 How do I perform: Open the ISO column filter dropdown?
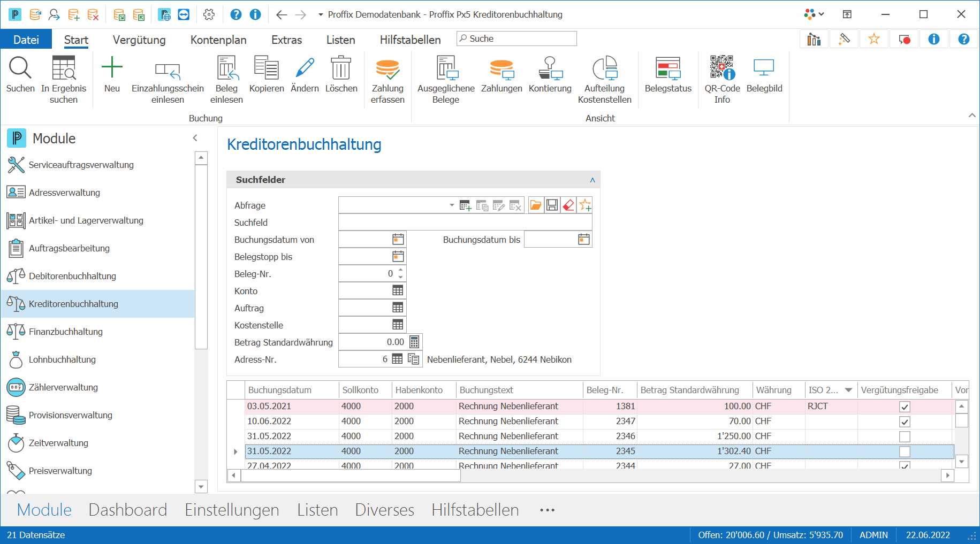(848, 390)
